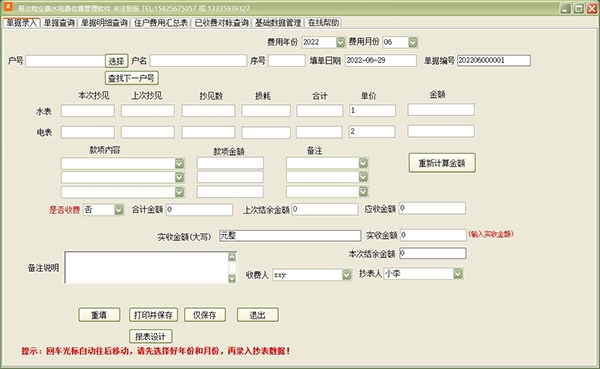Click the 重新计算金额 button
The height and width of the screenshot is (369, 600).
point(442,163)
